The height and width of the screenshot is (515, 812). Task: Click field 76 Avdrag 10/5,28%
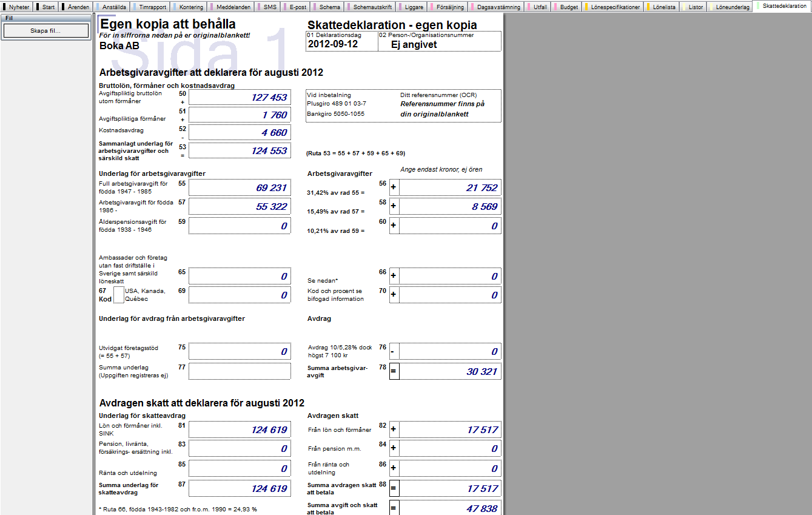coord(450,351)
